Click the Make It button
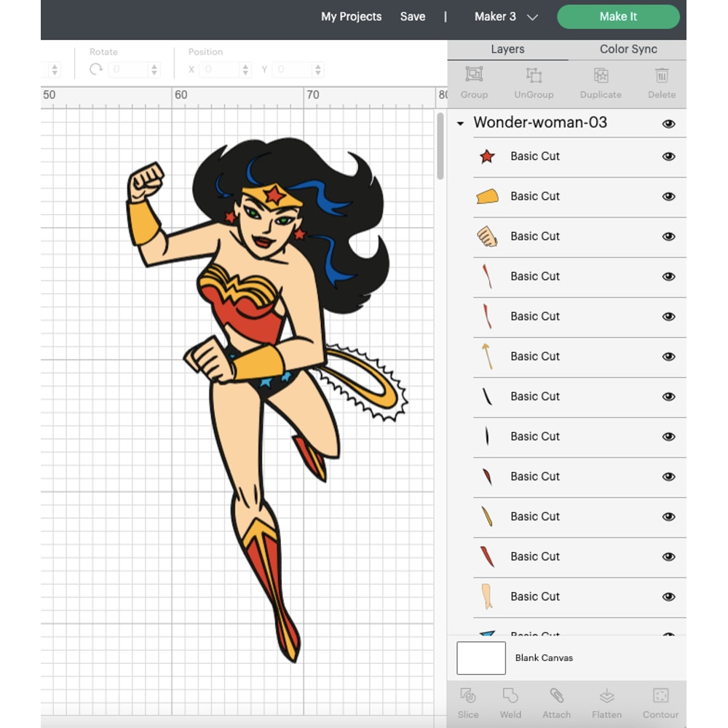Image resolution: width=728 pixels, height=728 pixels. tap(617, 16)
